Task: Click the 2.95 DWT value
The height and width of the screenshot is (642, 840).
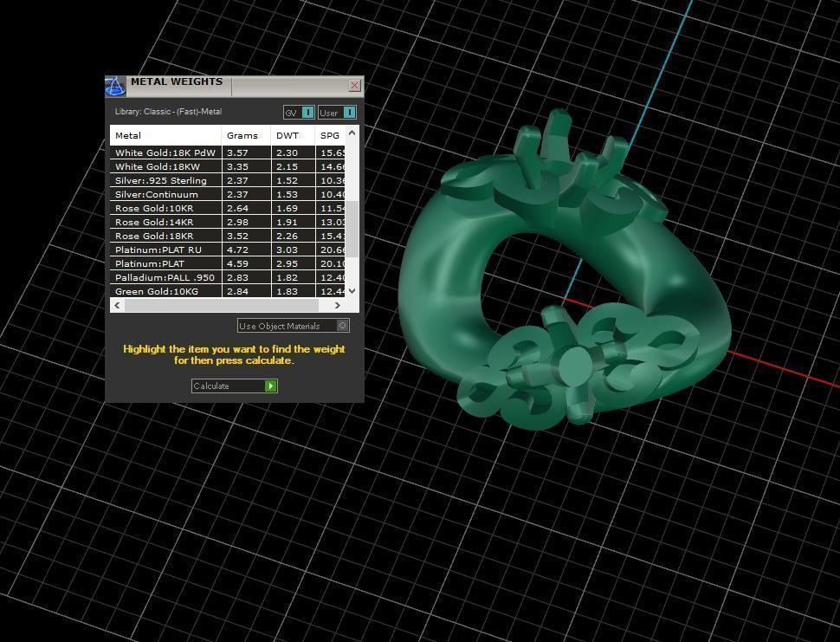Action: tap(288, 263)
